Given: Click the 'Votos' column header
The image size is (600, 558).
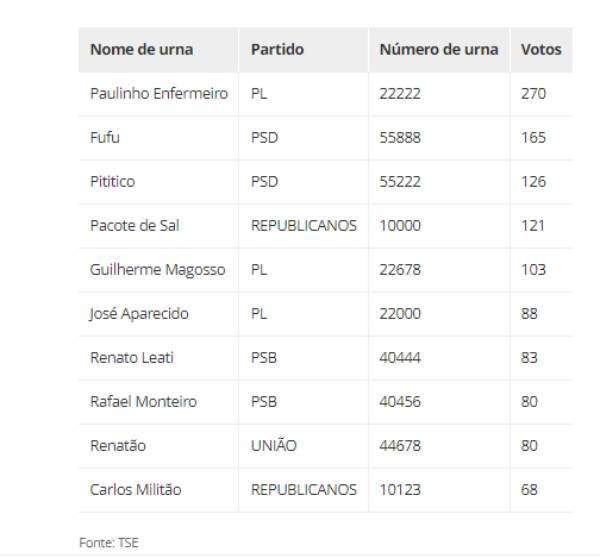Looking at the screenshot, I should 541,50.
